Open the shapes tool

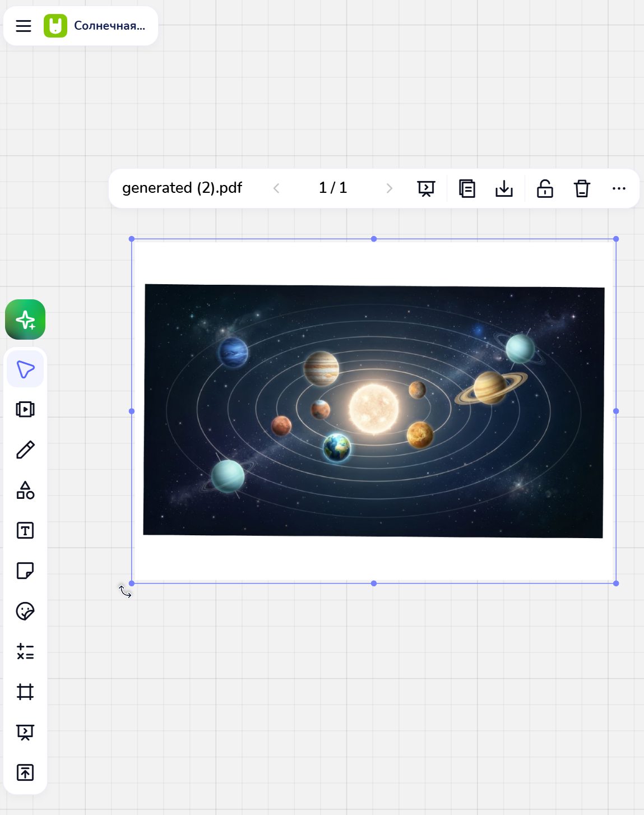25,490
